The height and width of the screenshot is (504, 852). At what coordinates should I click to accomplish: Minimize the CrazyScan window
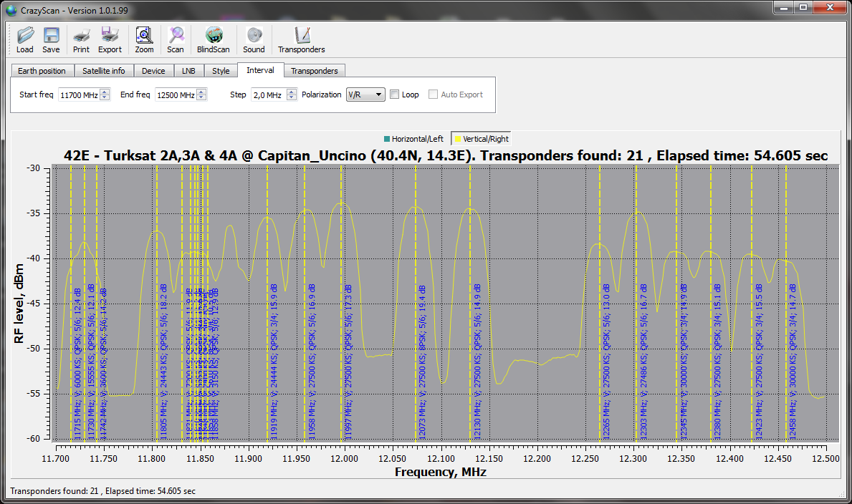click(x=783, y=7)
